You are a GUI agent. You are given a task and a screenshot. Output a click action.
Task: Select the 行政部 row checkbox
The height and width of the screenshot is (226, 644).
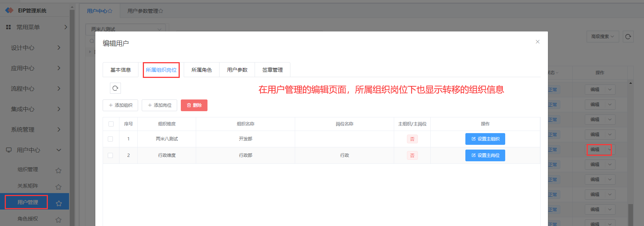coord(110,155)
